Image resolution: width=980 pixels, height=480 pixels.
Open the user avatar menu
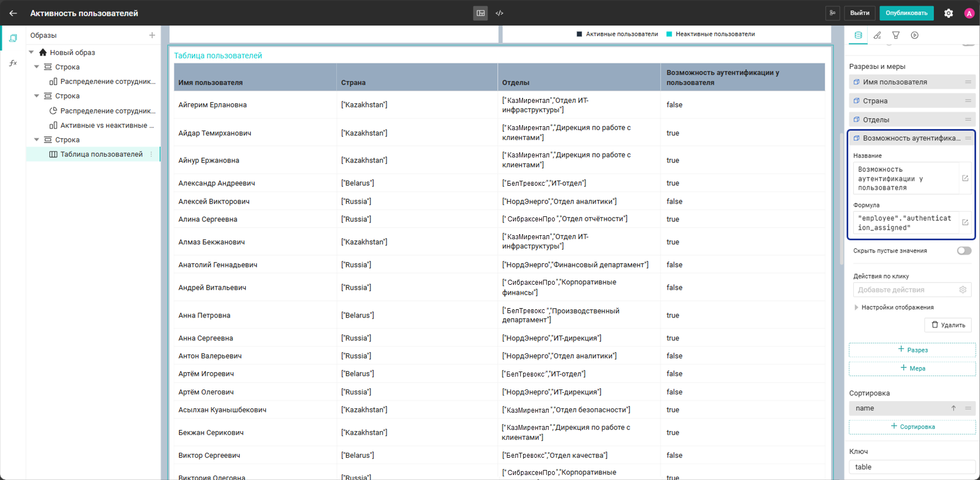969,13
